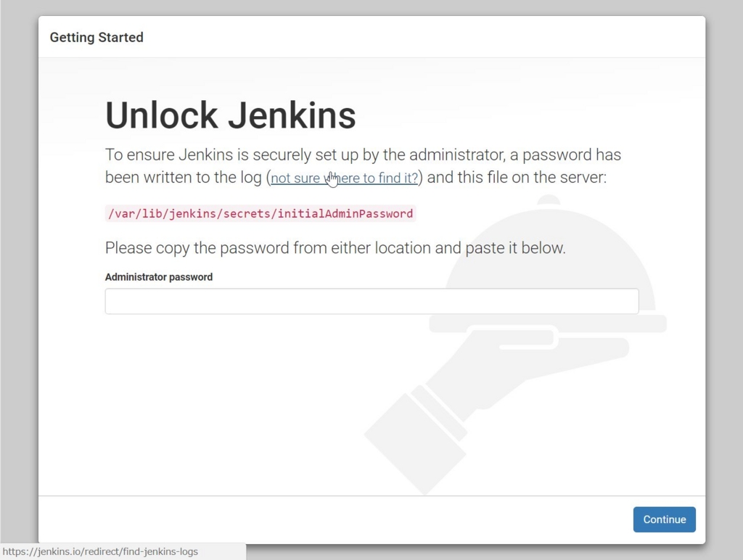Screen dimensions: 743x560
Task: Click the "Administrator password" field label
Action: click(x=159, y=277)
